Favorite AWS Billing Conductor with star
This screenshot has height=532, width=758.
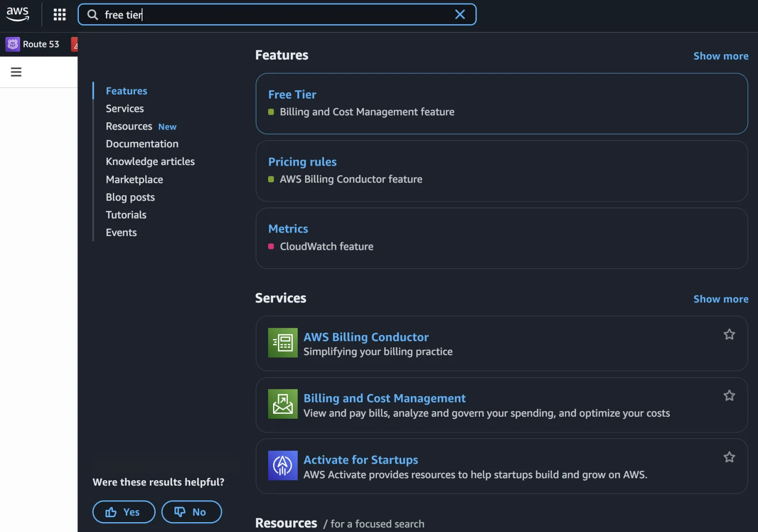(729, 334)
